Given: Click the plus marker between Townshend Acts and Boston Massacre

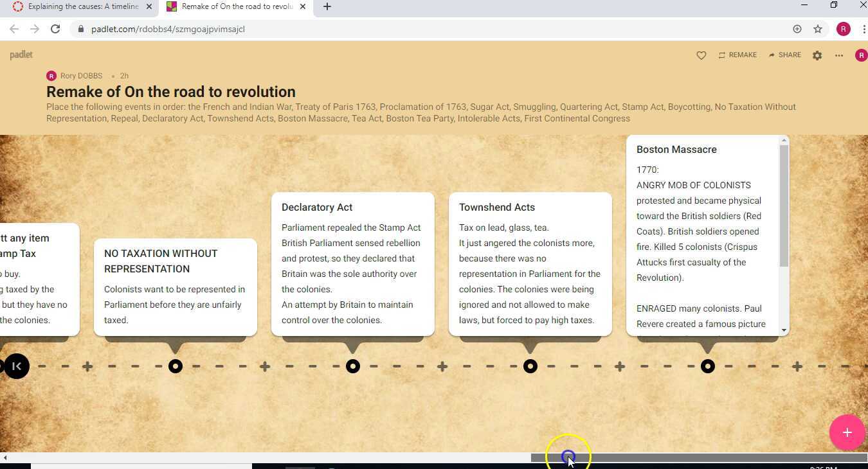Looking at the screenshot, I should pos(619,366).
